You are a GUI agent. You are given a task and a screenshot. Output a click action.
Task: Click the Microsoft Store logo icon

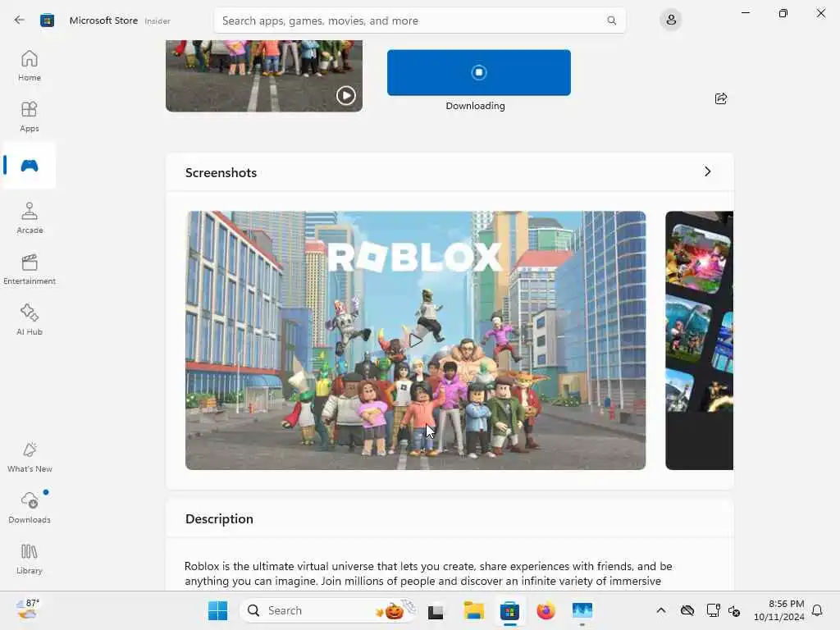[x=47, y=21]
